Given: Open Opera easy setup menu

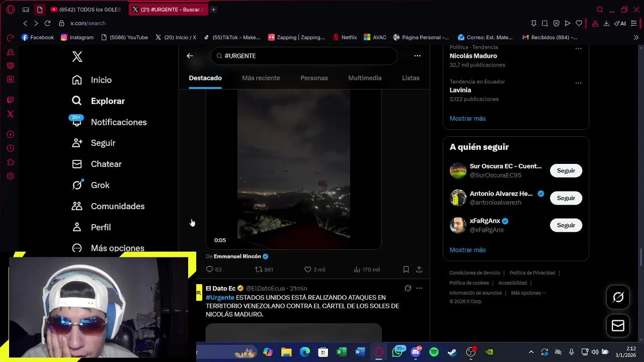Looking at the screenshot, I should 634,23.
